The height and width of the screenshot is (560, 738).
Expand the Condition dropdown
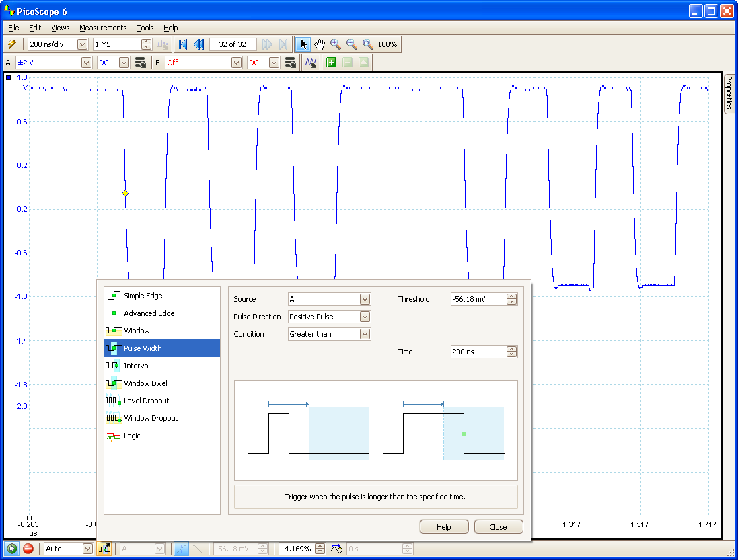365,334
